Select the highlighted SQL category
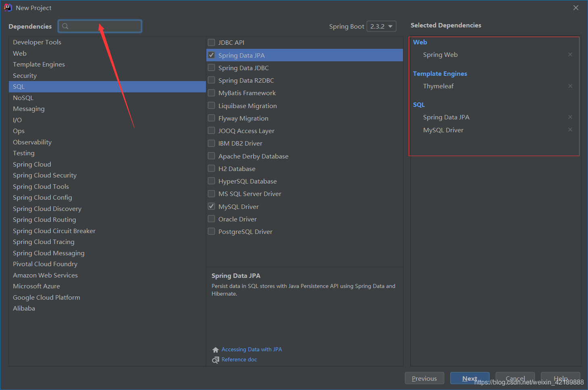Image resolution: width=588 pixels, height=390 pixels. coord(107,86)
